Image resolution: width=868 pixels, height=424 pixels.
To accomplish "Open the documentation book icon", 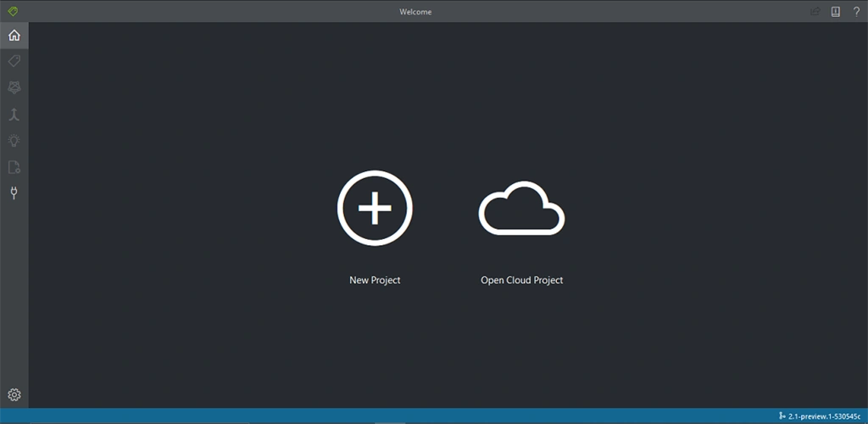I will tap(835, 12).
